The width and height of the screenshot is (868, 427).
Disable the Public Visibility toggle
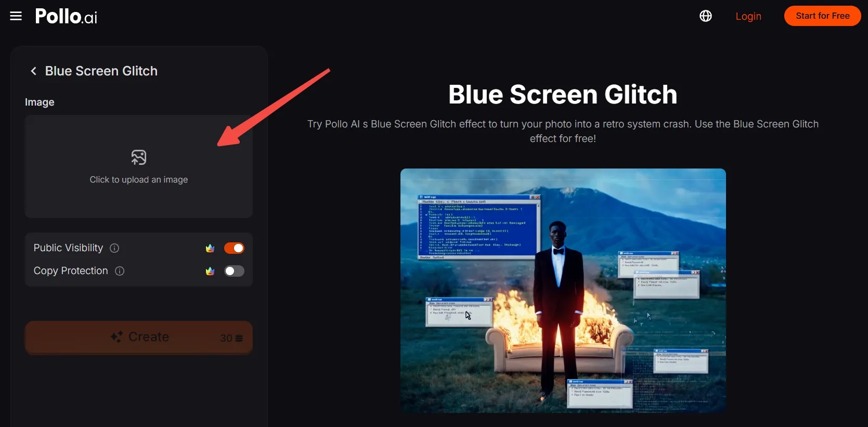pyautogui.click(x=234, y=248)
